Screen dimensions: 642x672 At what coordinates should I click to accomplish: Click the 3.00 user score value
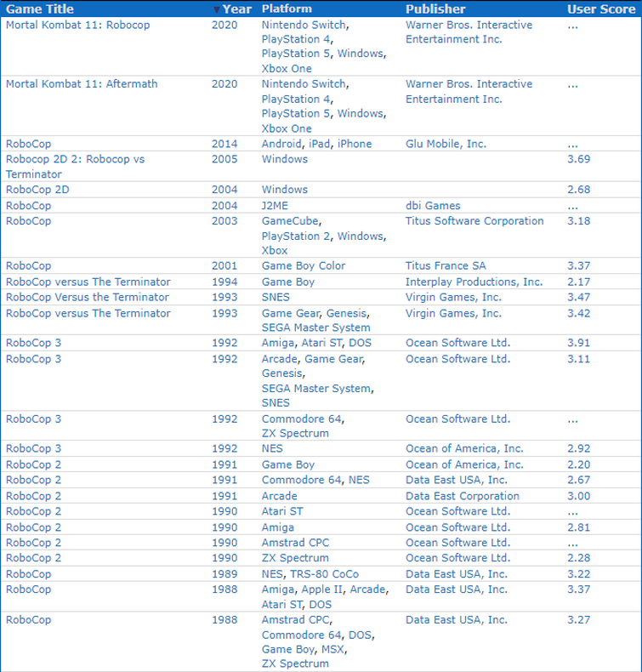click(x=578, y=496)
